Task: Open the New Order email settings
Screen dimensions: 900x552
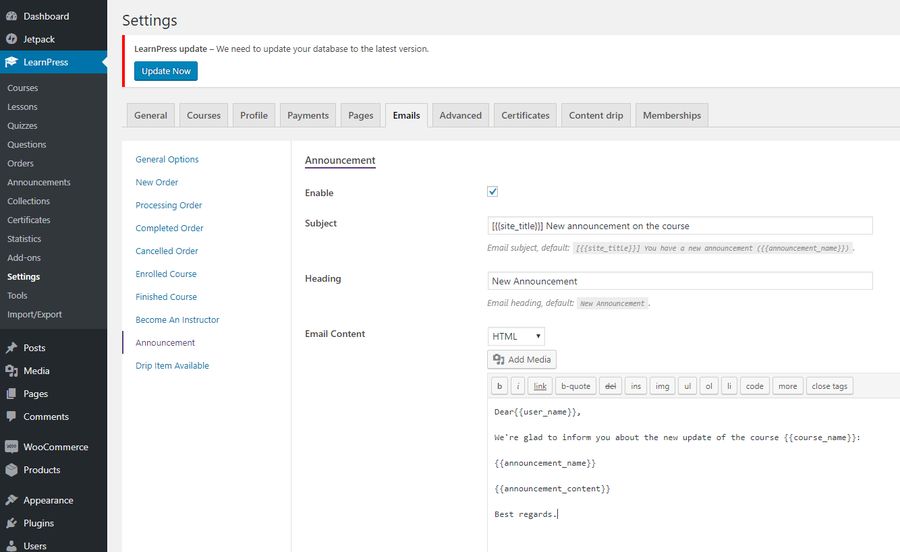Action: point(157,182)
